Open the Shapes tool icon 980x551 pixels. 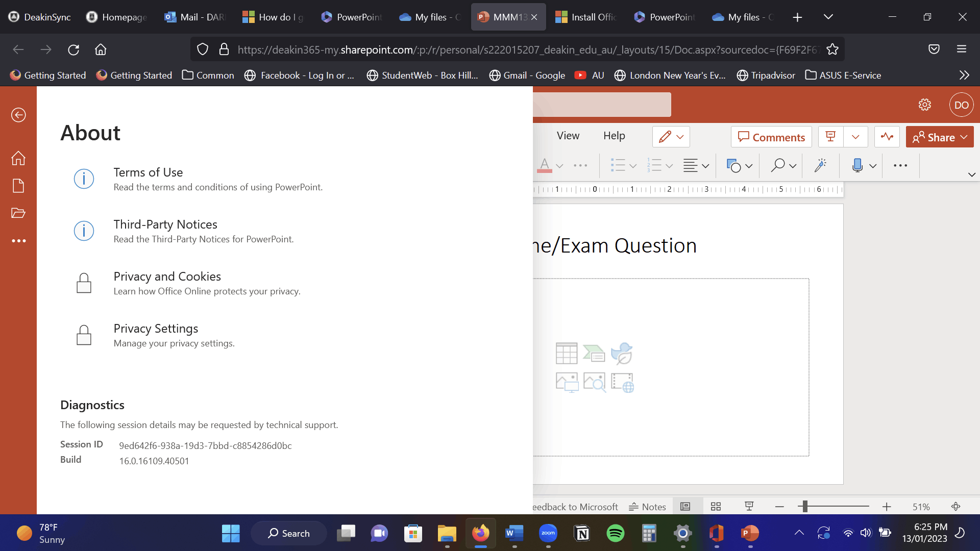(733, 165)
